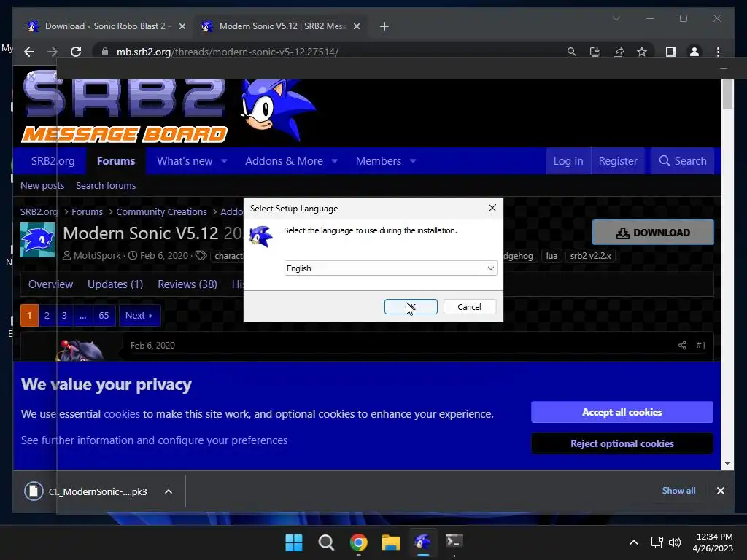Expand Addons & More dropdown arrow

(x=334, y=161)
